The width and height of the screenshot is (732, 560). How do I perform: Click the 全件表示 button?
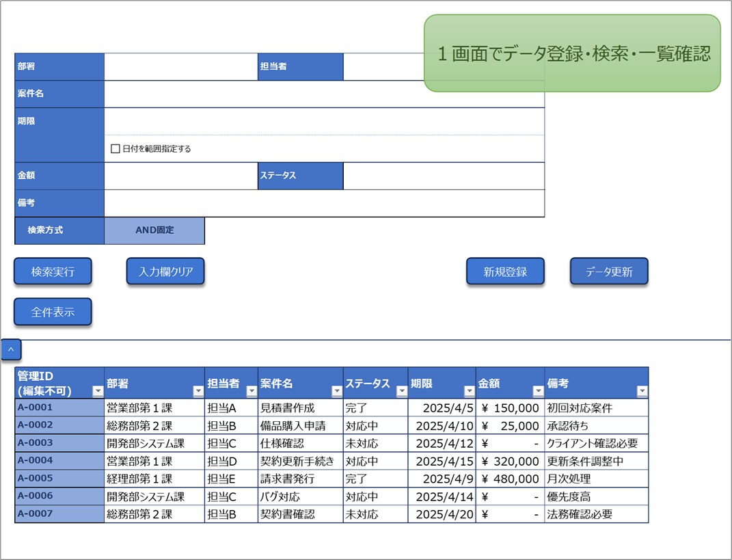pos(53,312)
